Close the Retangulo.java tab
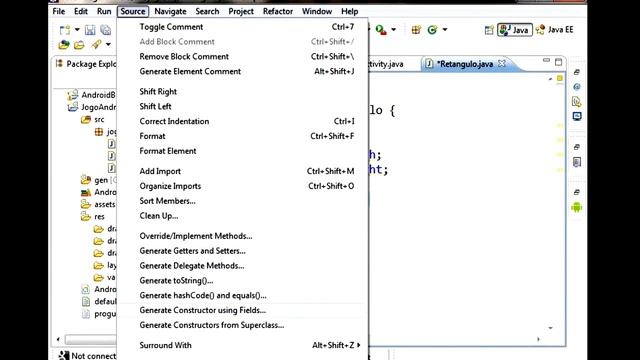Image resolution: width=640 pixels, height=360 pixels. (502, 64)
